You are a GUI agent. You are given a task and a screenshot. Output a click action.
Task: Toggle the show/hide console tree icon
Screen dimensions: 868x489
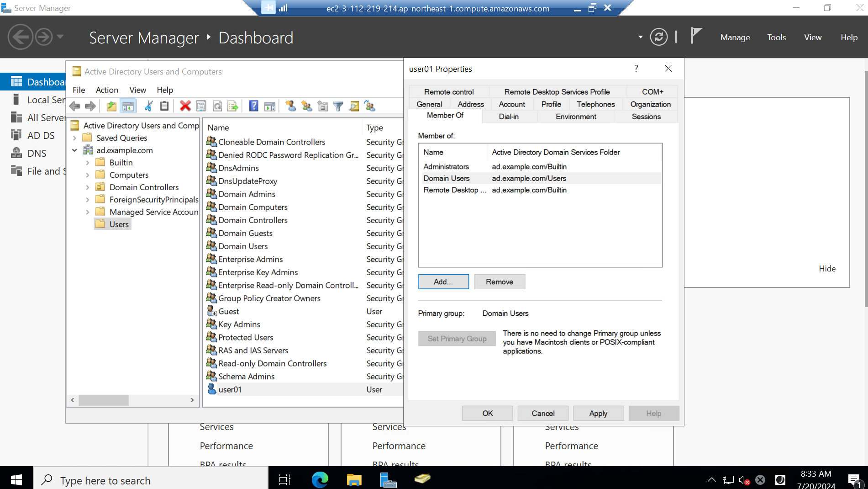[128, 106]
